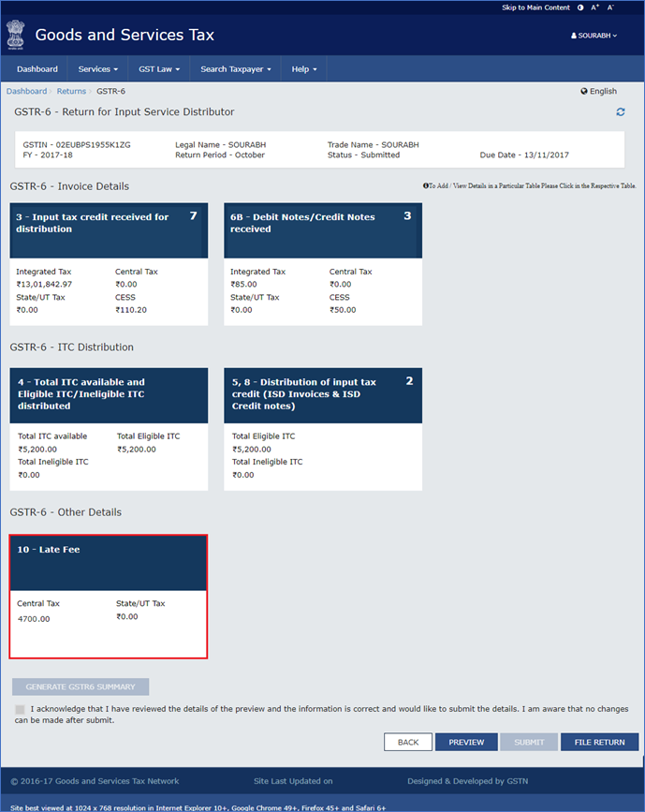645x812 pixels.
Task: Open the English language selector
Action: pyautogui.click(x=598, y=91)
